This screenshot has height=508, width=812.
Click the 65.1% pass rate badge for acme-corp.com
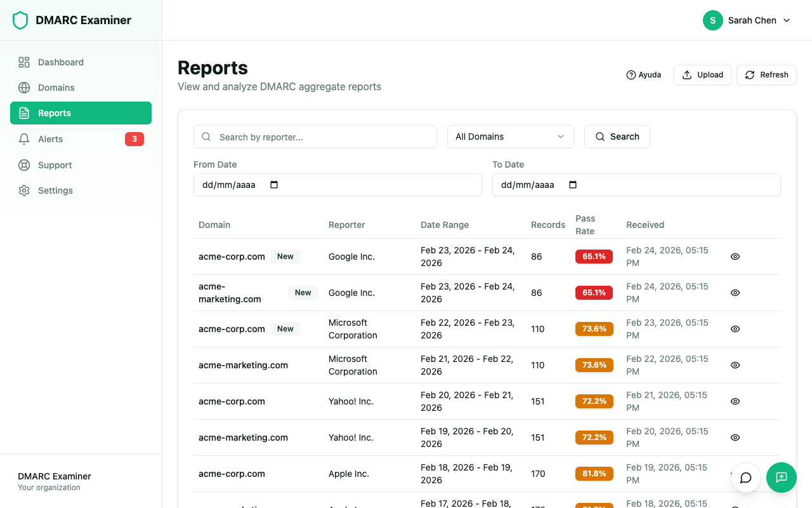pyautogui.click(x=594, y=257)
